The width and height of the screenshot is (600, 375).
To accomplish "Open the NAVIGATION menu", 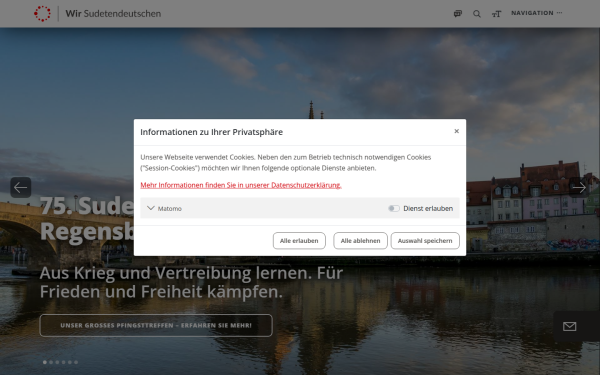I will [x=537, y=13].
